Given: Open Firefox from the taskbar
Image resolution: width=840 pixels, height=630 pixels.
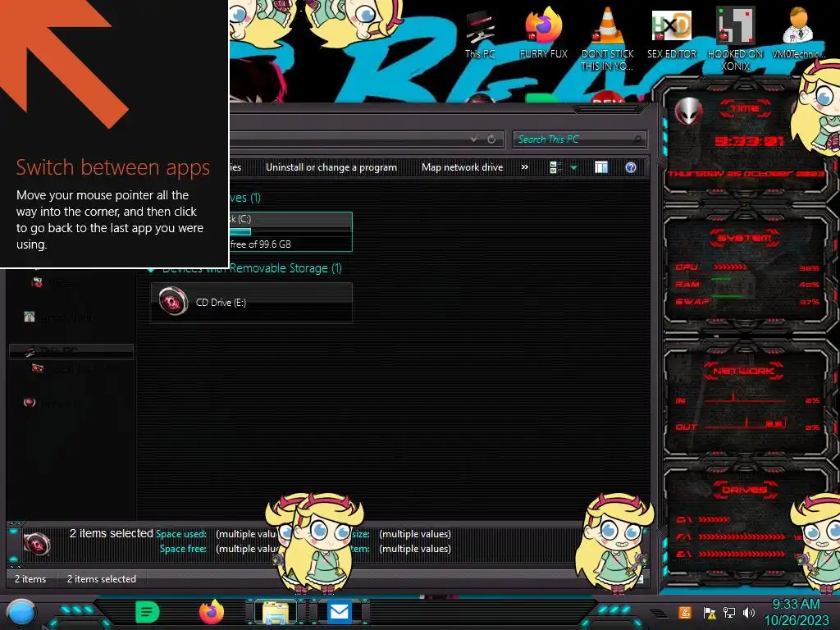Looking at the screenshot, I should point(211,612).
